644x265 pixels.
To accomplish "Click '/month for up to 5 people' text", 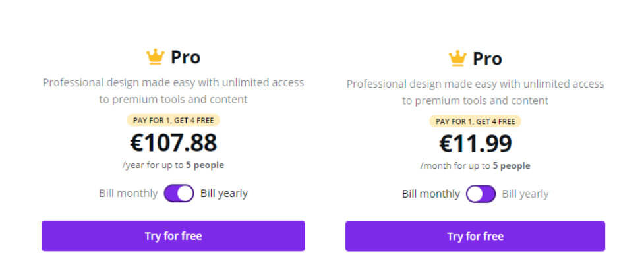I will [x=475, y=166].
